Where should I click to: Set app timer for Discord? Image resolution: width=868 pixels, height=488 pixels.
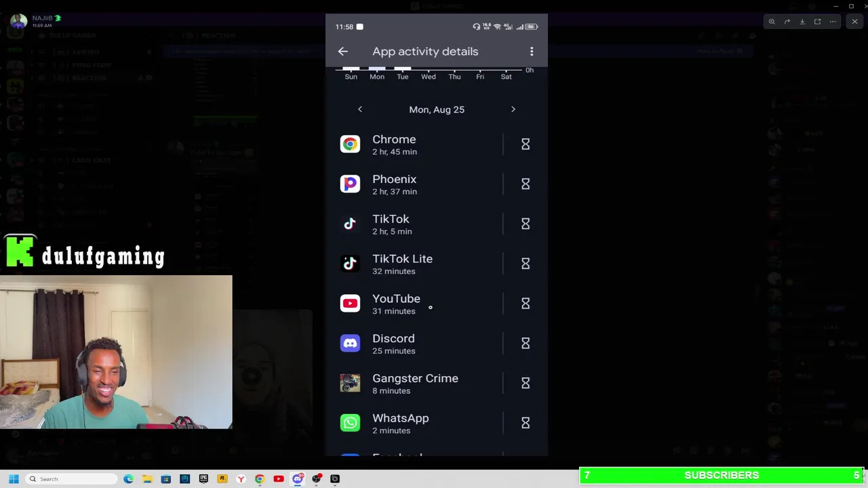coord(526,344)
